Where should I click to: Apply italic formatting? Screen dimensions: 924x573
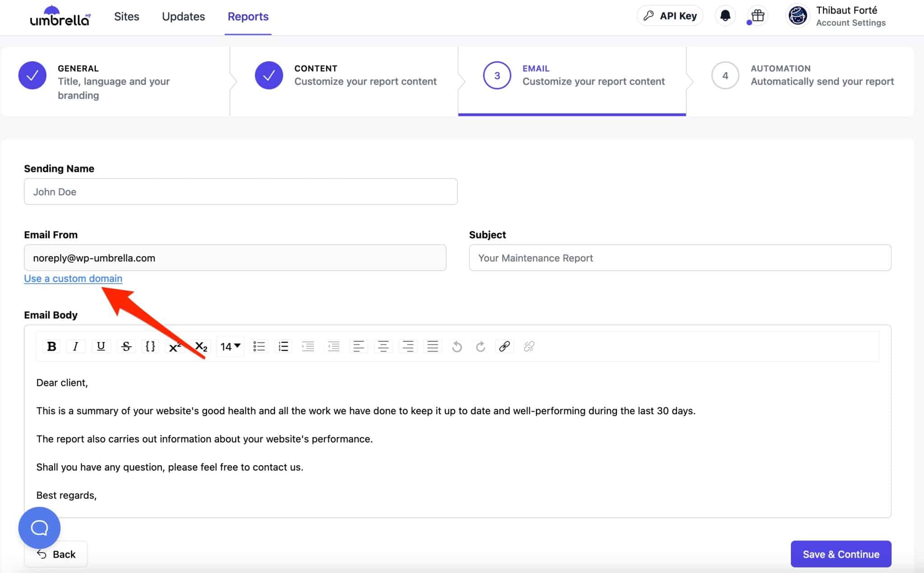[76, 346]
